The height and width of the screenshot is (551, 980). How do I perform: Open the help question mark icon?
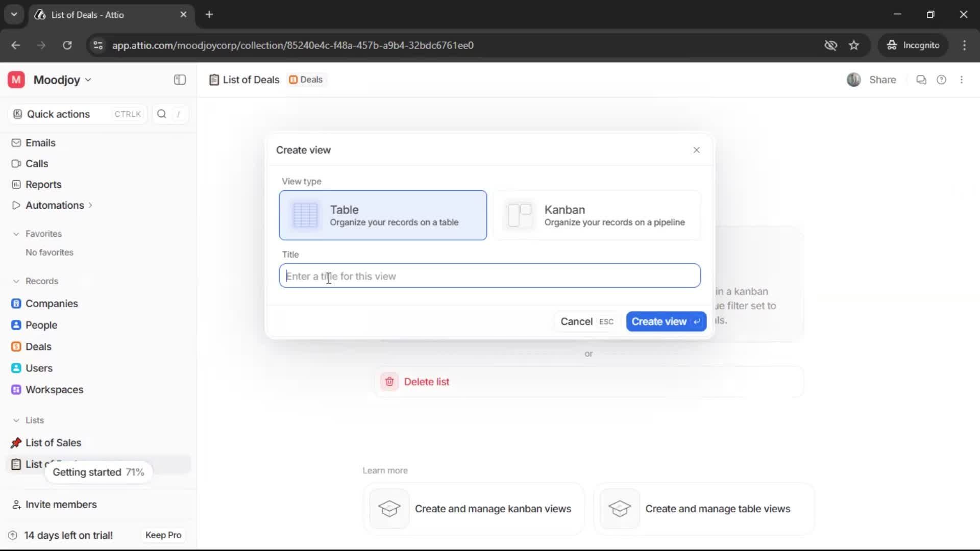point(942,80)
